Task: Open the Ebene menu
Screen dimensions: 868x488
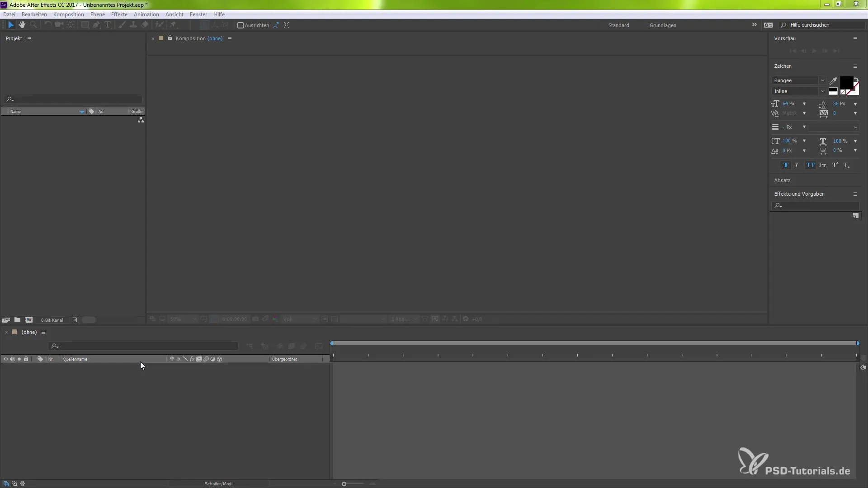Action: click(x=98, y=14)
